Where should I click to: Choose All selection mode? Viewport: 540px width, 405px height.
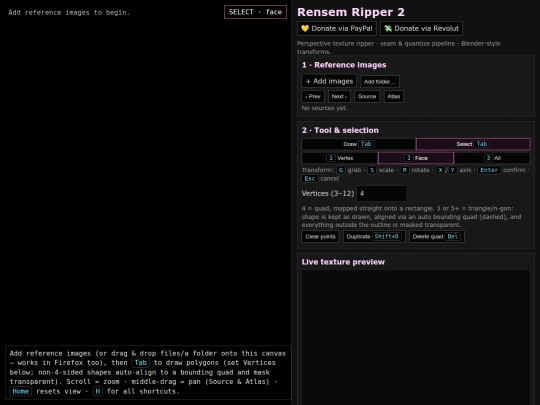(x=492, y=158)
